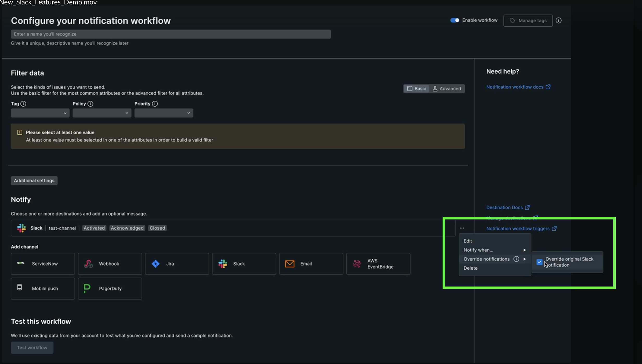The height and width of the screenshot is (364, 642).
Task: Select Delete from the context menu
Action: [470, 268]
